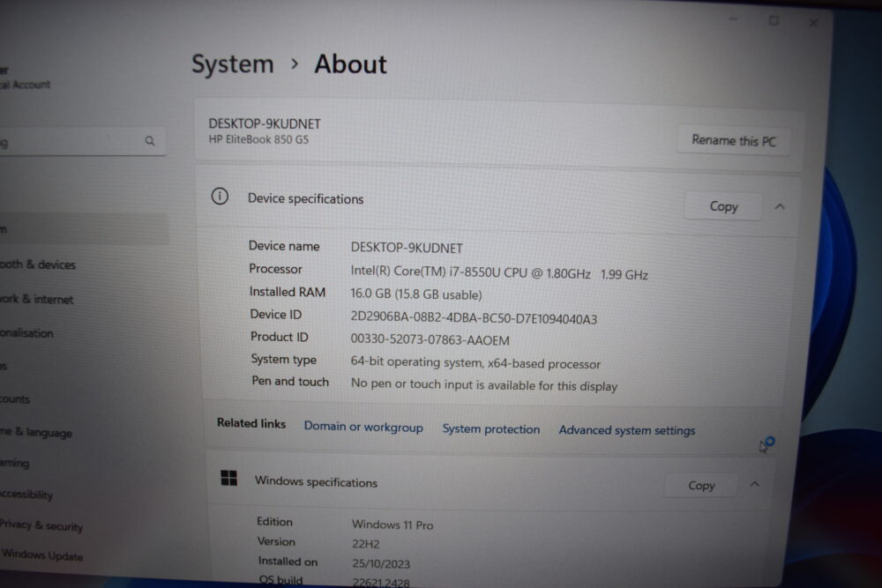Click the Processor label
This screenshot has width=882, height=588.
[275, 269]
